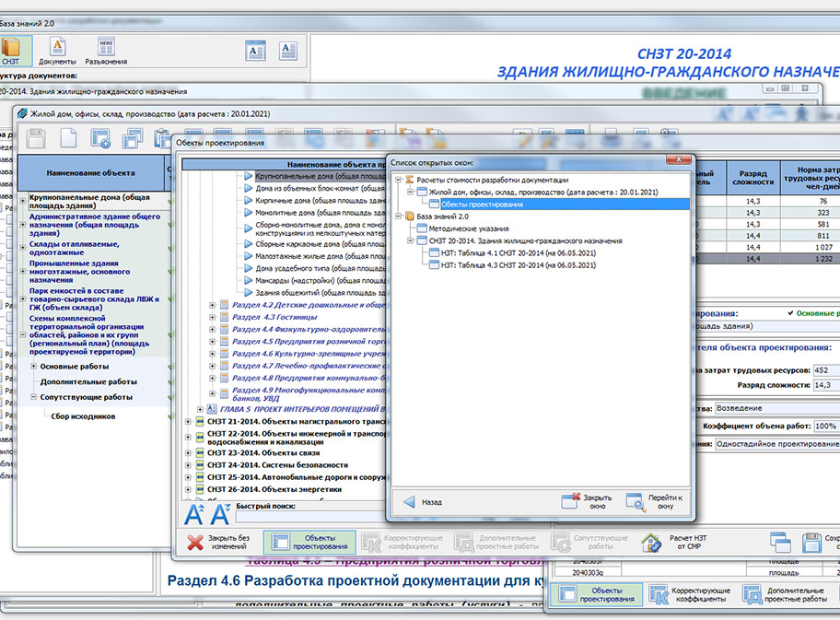Collapse База знаний 2.0 tree node
Viewport: 840px width, 620px height.
399,216
